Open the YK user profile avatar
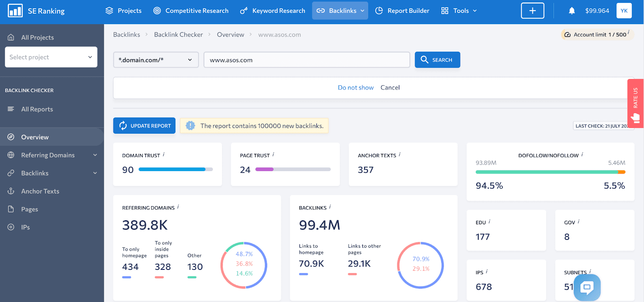 624,11
